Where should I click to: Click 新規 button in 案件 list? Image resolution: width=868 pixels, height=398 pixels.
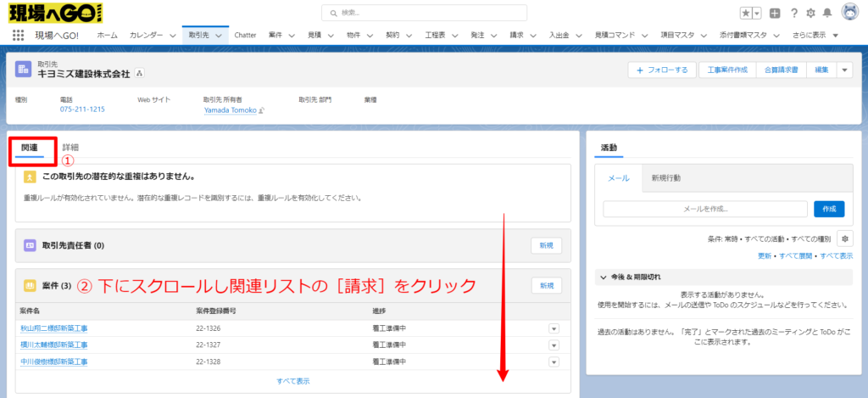tap(547, 285)
